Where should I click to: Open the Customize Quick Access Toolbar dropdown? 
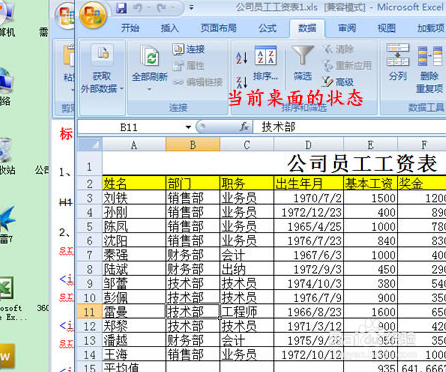[191, 7]
